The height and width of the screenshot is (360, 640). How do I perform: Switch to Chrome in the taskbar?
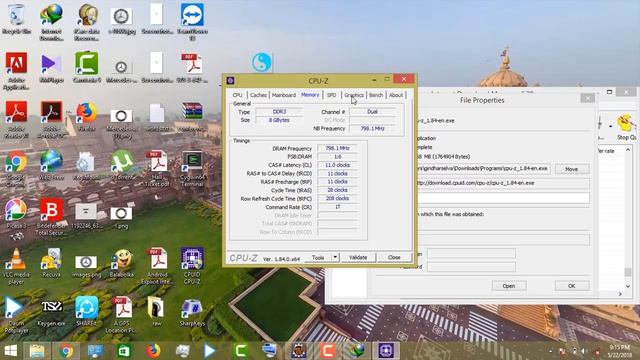pyautogui.click(x=66, y=350)
